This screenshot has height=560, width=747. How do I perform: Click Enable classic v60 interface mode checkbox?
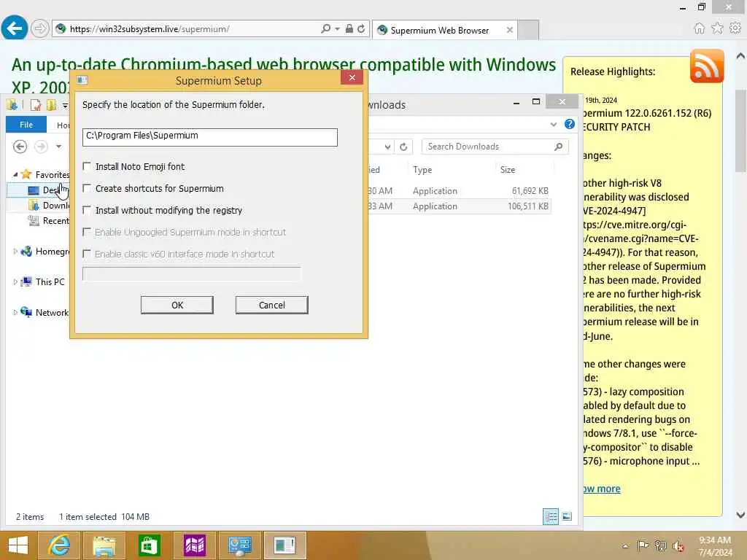pyautogui.click(x=87, y=254)
